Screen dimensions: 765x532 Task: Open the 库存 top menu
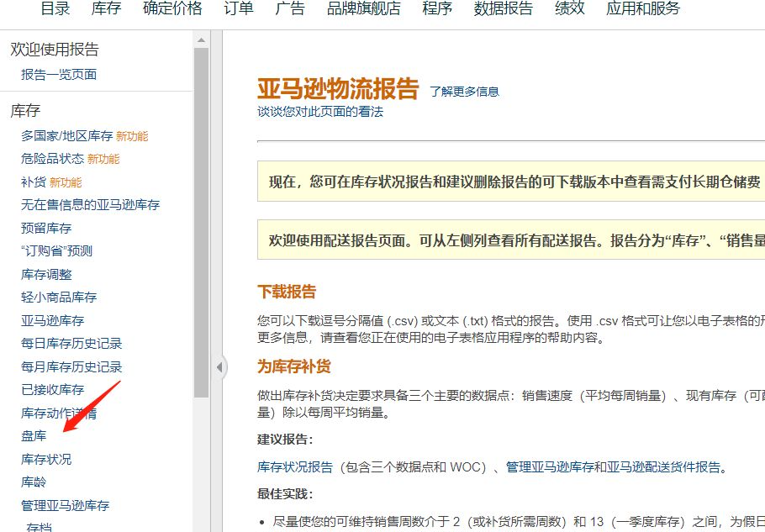[107, 8]
